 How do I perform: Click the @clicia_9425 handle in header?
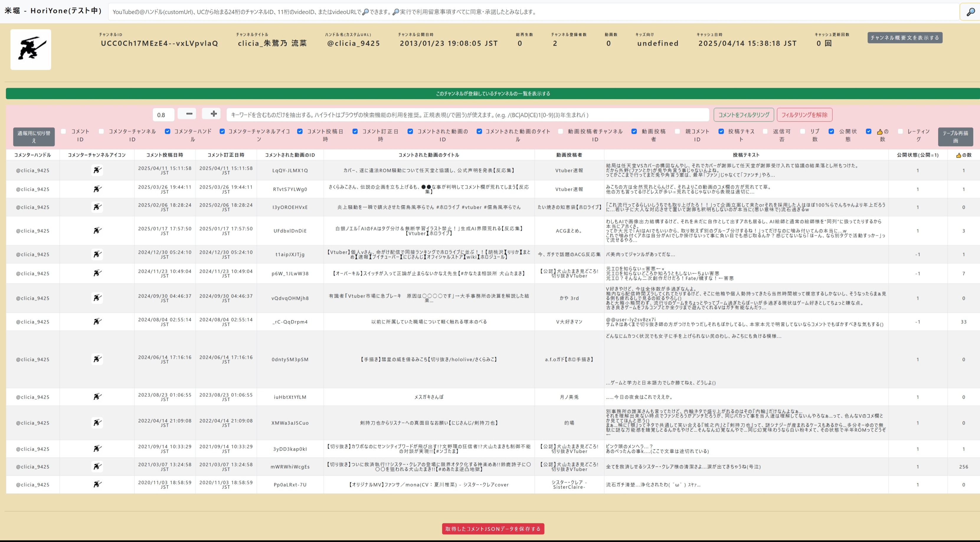click(x=354, y=43)
